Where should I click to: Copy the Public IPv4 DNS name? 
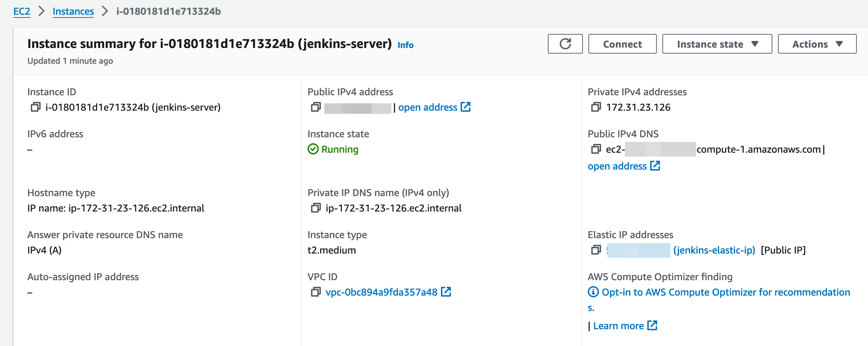point(596,149)
